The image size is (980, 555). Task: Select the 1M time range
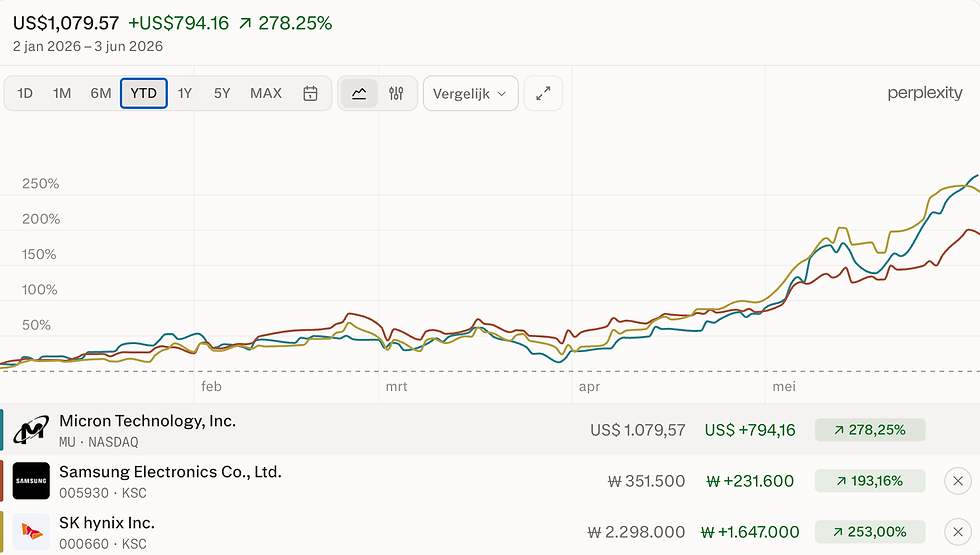click(x=62, y=93)
